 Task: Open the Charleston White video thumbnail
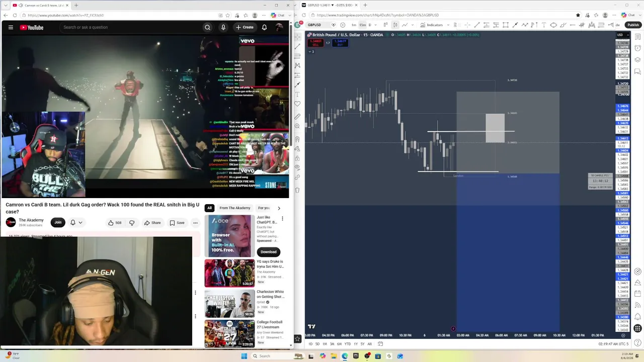[x=229, y=303]
